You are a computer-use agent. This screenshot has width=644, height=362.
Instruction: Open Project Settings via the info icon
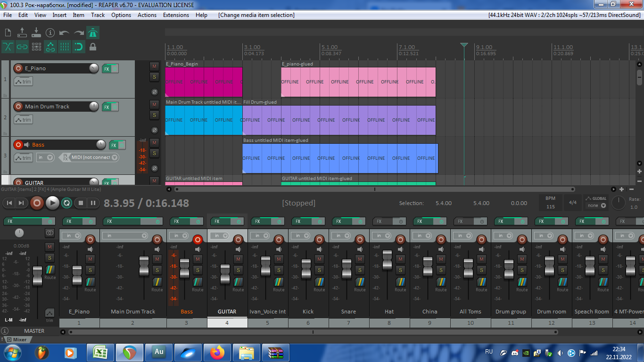click(x=50, y=33)
